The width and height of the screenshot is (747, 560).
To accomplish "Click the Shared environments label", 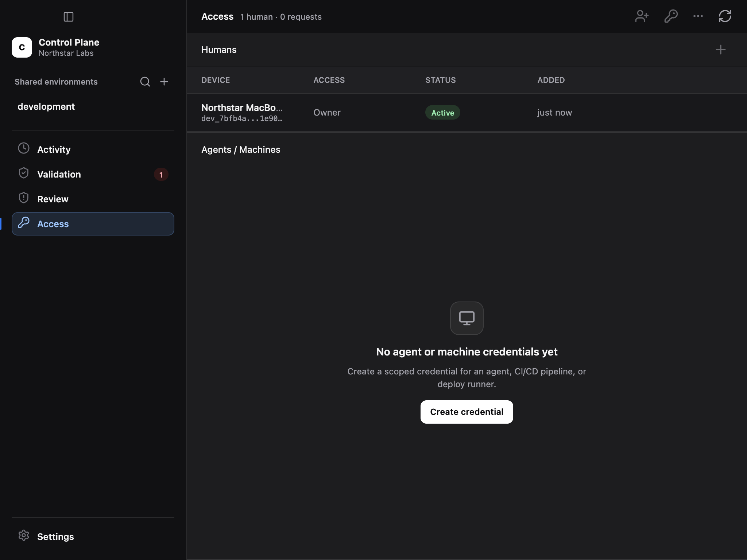I will click(x=56, y=82).
